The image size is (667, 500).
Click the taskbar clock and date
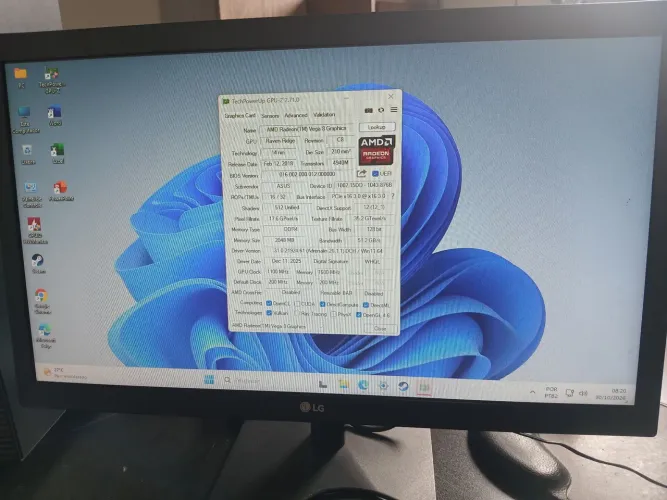(x=612, y=394)
